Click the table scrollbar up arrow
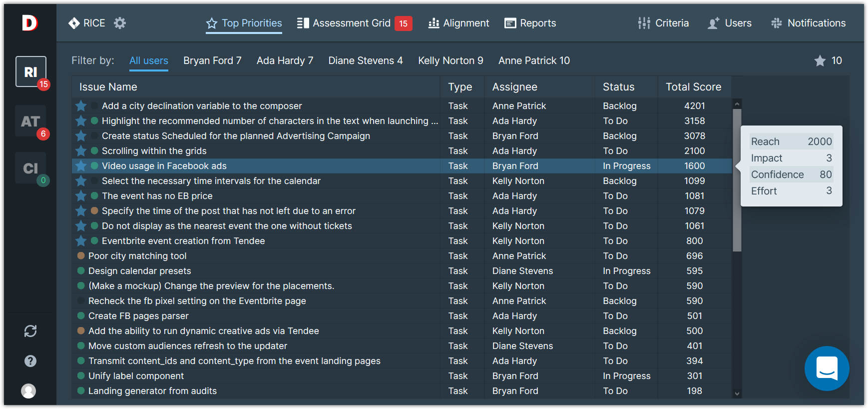The width and height of the screenshot is (868, 409). pos(737,104)
